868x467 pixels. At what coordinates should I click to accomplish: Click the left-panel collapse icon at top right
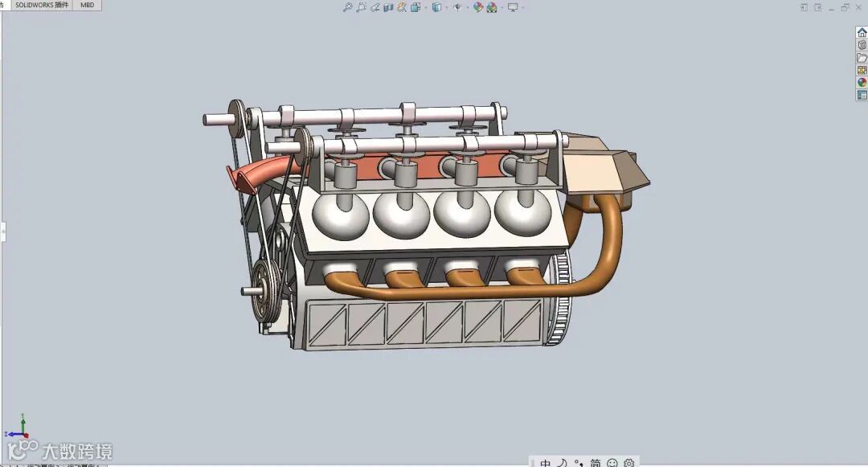[804, 7]
